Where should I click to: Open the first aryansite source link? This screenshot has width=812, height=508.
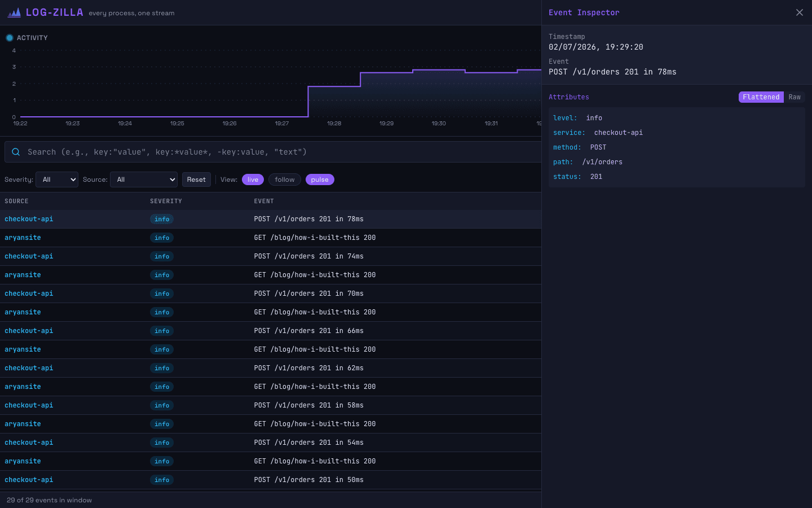point(23,238)
